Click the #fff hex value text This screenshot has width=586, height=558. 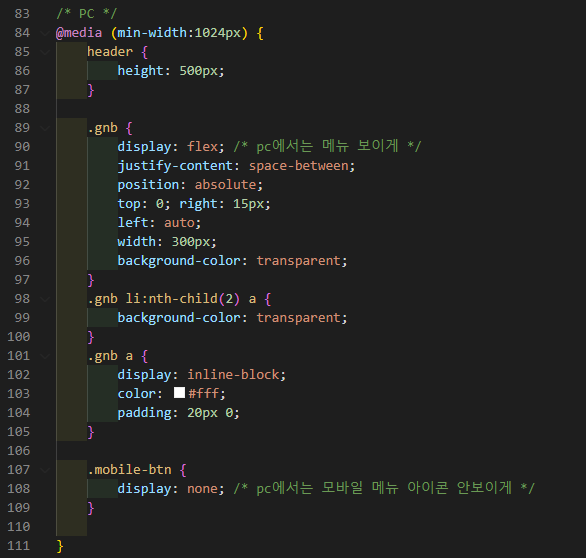(203, 394)
